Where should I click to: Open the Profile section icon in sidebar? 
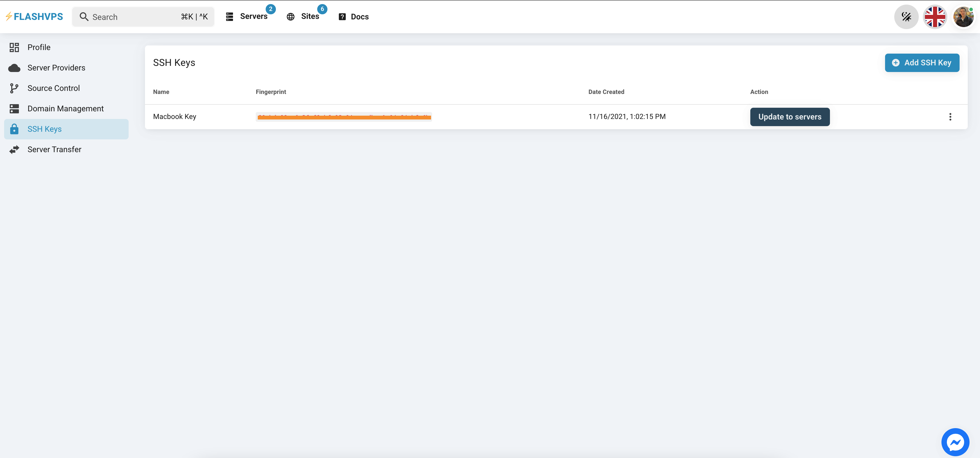pos(14,47)
